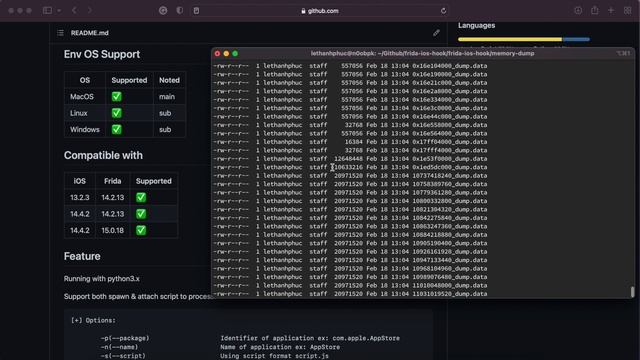Viewport: 640px width, 360px height.
Task: Select the 13.2.3 iOS version cell
Action: [80, 198]
